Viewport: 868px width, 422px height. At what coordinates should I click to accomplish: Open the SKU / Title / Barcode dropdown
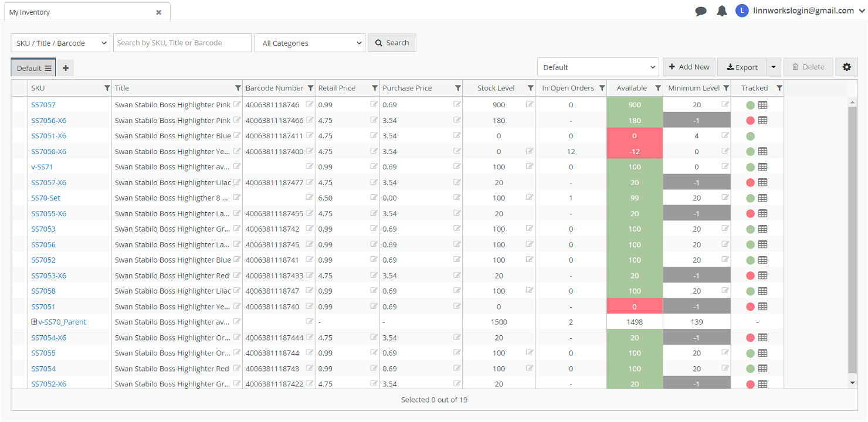[x=60, y=43]
